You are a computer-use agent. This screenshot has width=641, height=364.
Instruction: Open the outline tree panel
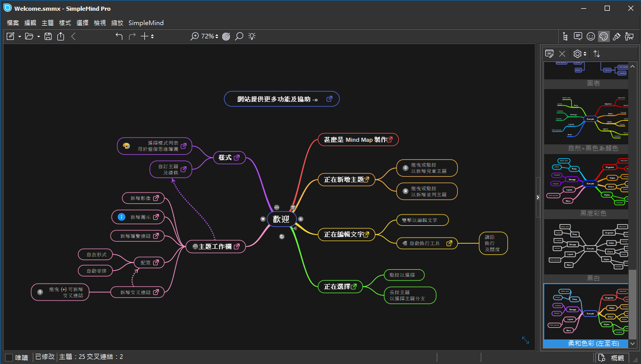pyautogui.click(x=565, y=36)
